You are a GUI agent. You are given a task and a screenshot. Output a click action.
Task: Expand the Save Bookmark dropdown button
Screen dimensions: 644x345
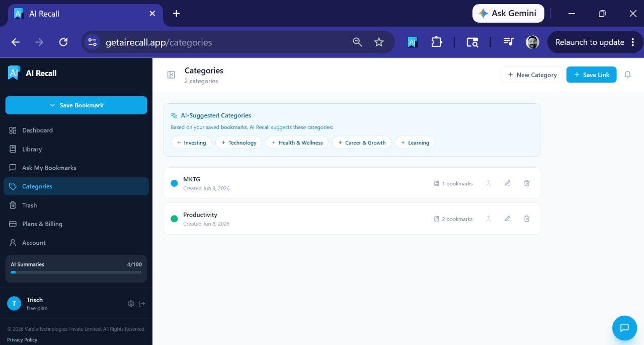point(76,105)
